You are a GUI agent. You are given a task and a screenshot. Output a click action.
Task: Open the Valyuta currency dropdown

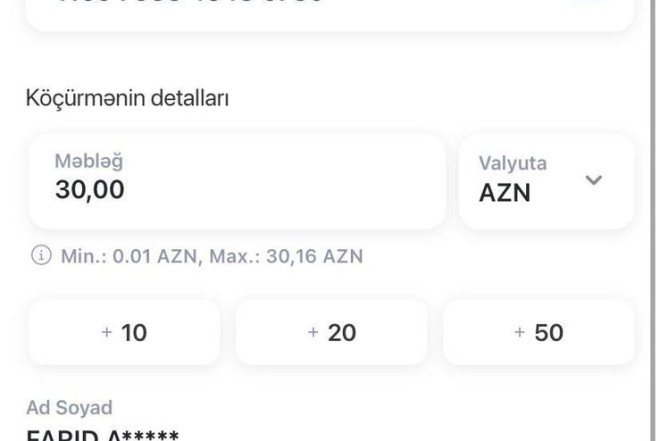(546, 182)
